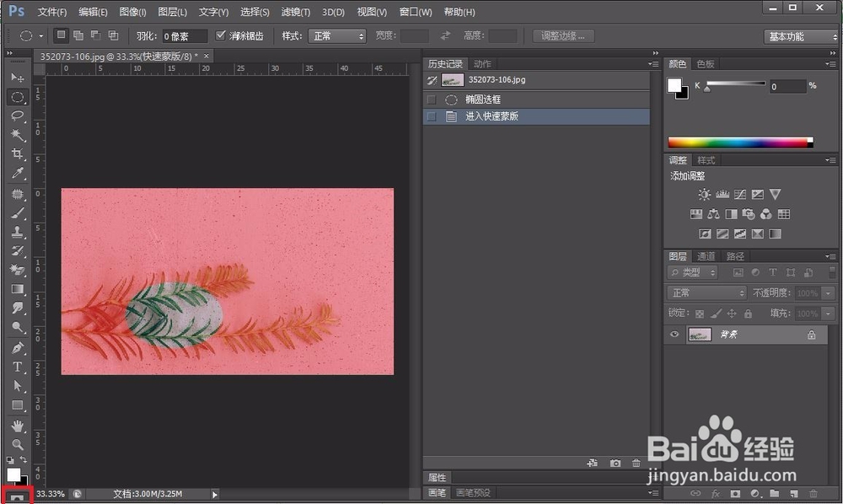Choose Intersect with Selection mode
Screen dimensions: 843x504
pyautogui.click(x=114, y=35)
